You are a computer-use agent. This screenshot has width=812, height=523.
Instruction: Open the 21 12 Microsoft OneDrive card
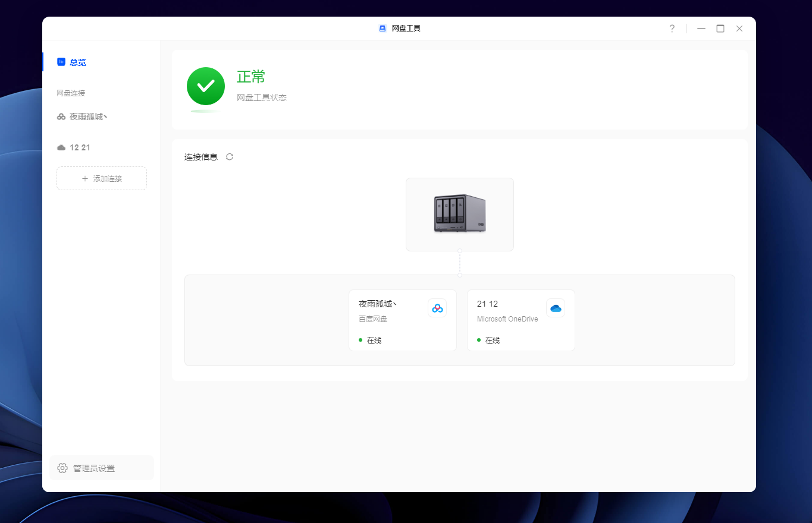pyautogui.click(x=521, y=320)
